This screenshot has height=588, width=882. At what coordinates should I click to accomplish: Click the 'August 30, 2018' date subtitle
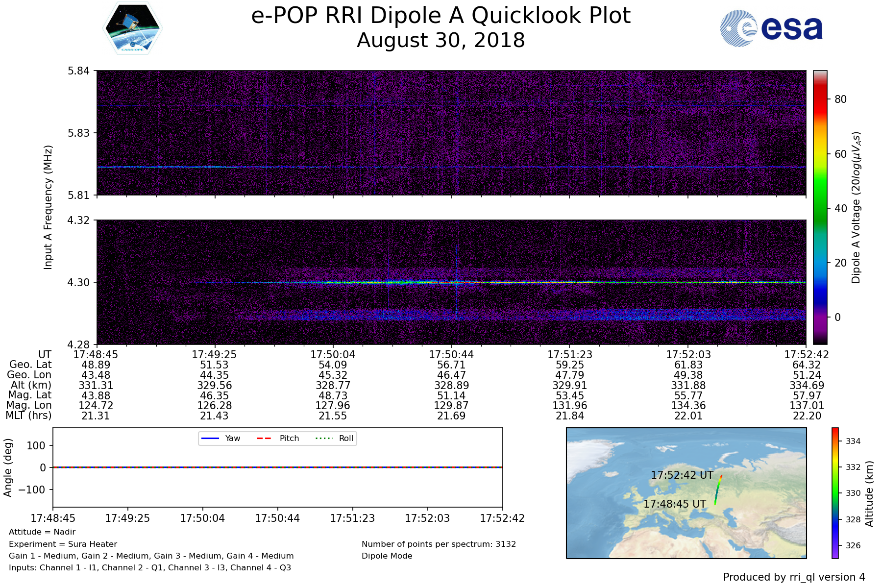[x=441, y=40]
